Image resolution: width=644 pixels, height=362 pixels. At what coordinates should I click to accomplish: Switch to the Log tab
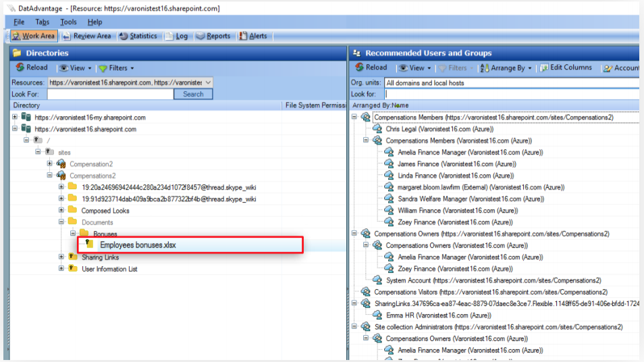177,36
